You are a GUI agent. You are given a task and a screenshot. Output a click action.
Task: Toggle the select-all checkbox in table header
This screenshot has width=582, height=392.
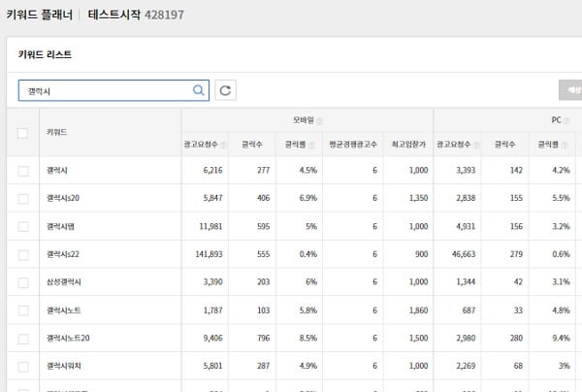22,133
